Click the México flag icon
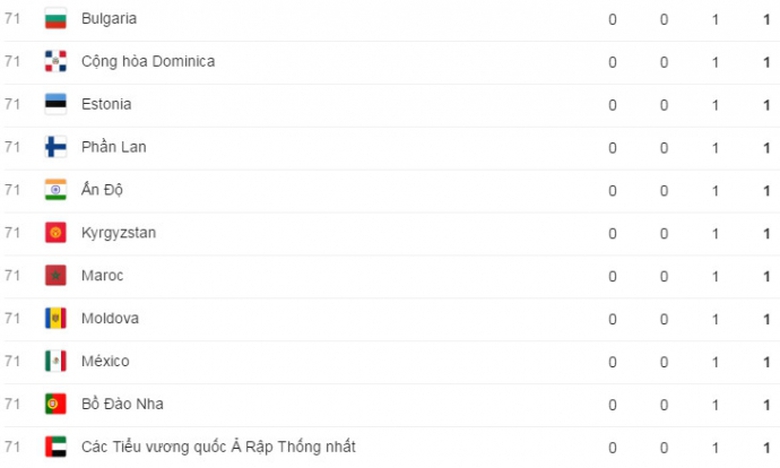 point(56,361)
